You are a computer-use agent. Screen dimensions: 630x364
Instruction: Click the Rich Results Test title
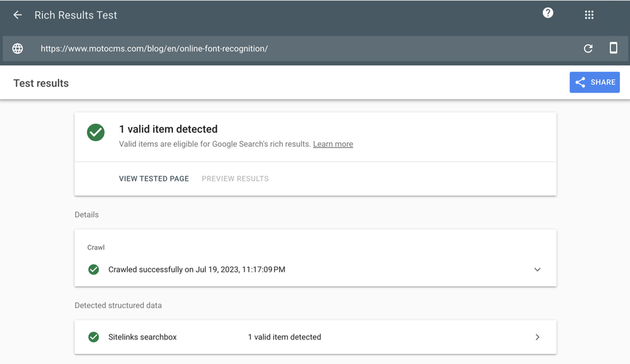pos(76,15)
